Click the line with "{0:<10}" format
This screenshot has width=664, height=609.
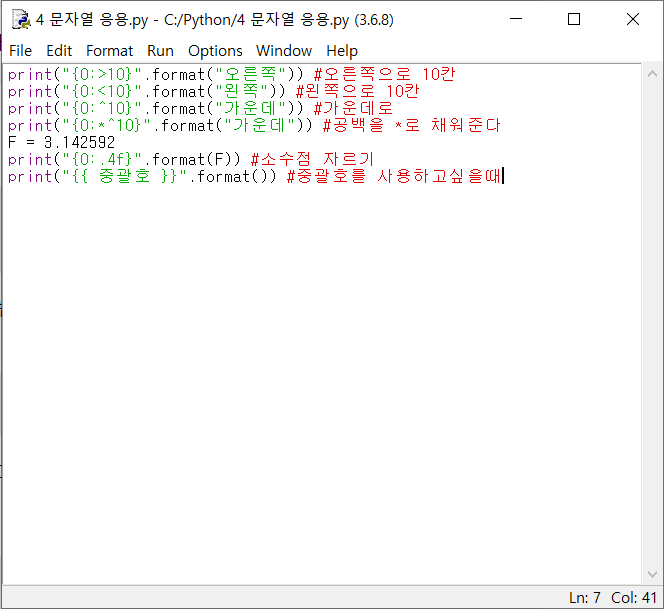(x=213, y=91)
